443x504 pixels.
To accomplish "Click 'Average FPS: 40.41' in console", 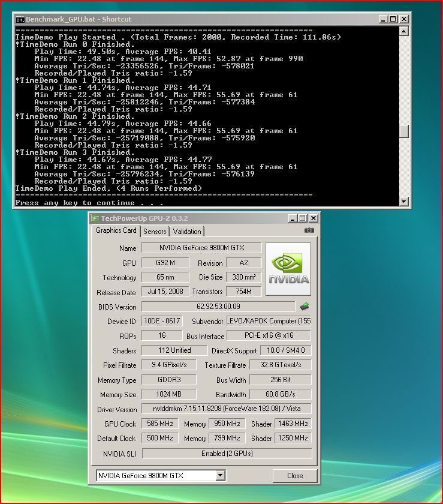I will point(168,52).
